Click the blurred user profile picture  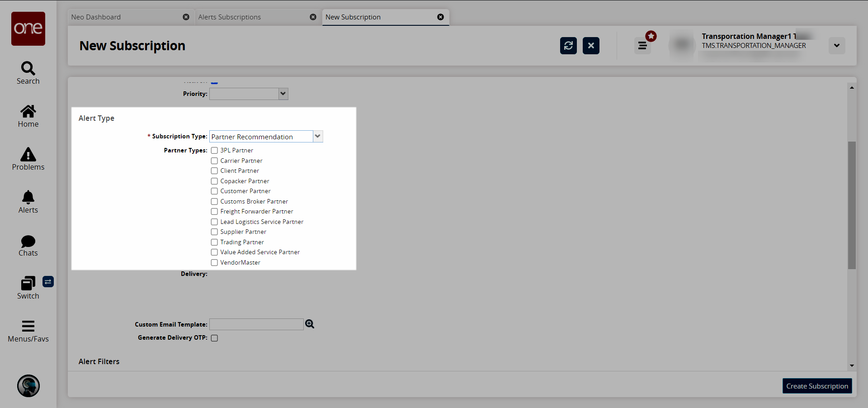point(682,44)
